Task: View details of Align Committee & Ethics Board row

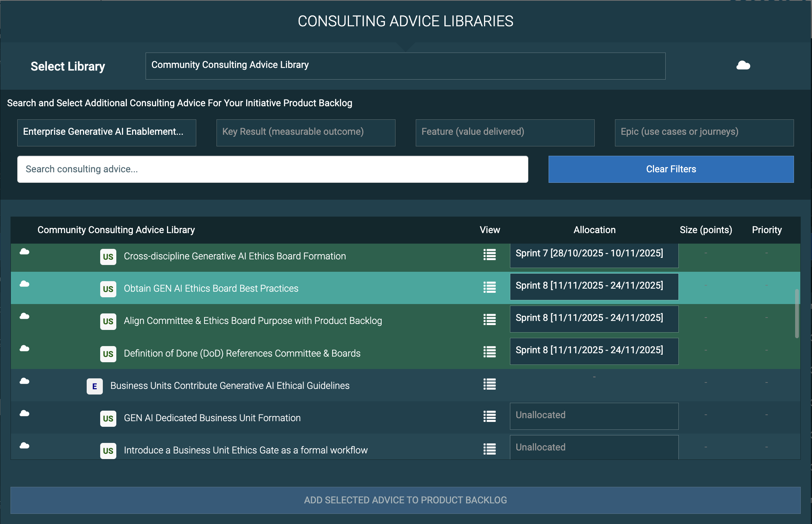Action: (x=489, y=320)
